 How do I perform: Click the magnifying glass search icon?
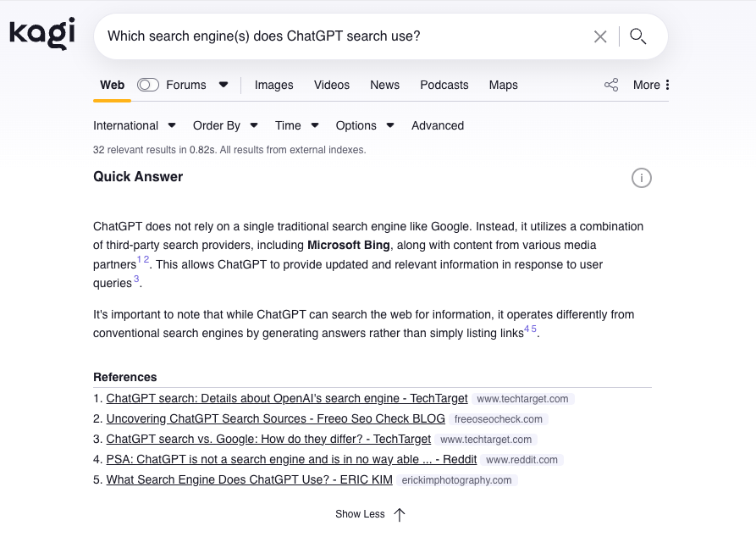click(637, 36)
